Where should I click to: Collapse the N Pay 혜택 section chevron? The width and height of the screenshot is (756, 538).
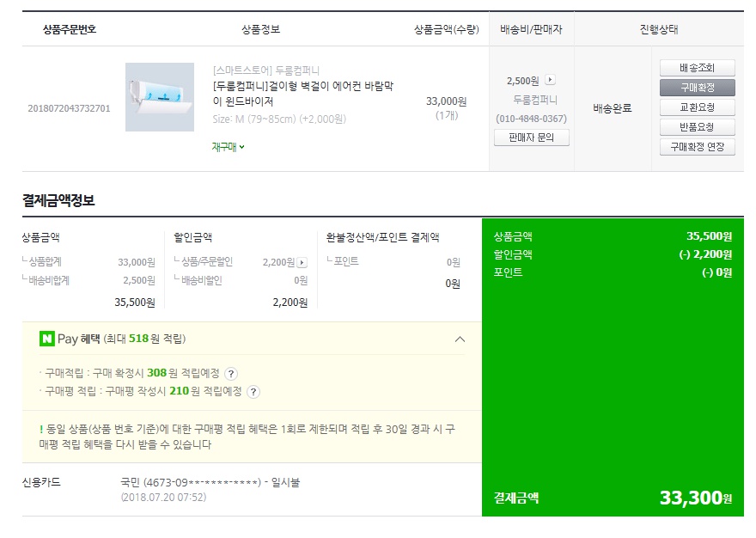[460, 339]
